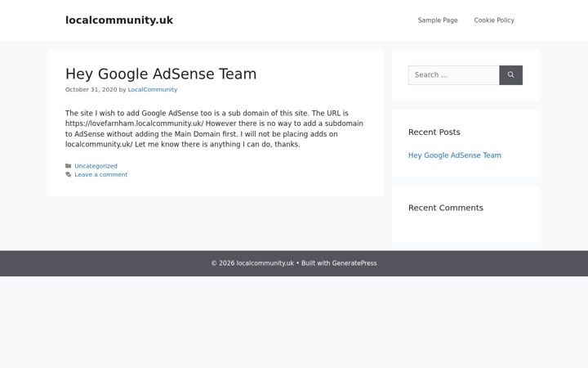This screenshot has height=368, width=588.
Task: Click the post body paragraph text
Action: click(x=214, y=129)
